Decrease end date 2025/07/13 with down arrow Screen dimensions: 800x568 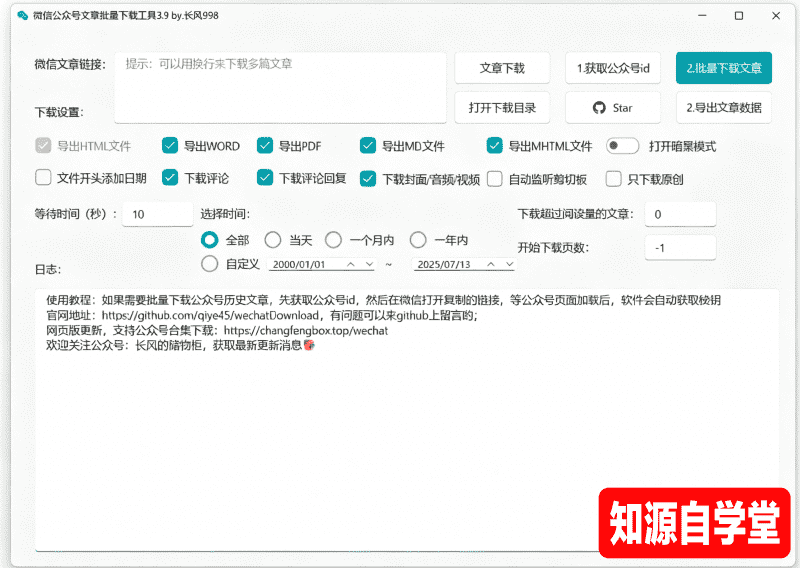pyautogui.click(x=510, y=264)
